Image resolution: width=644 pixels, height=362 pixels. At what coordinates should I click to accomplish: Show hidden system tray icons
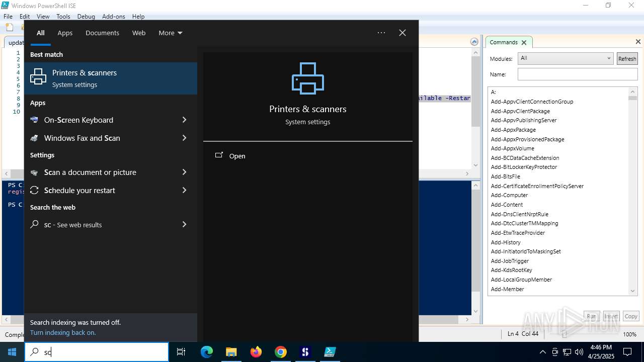click(542, 352)
